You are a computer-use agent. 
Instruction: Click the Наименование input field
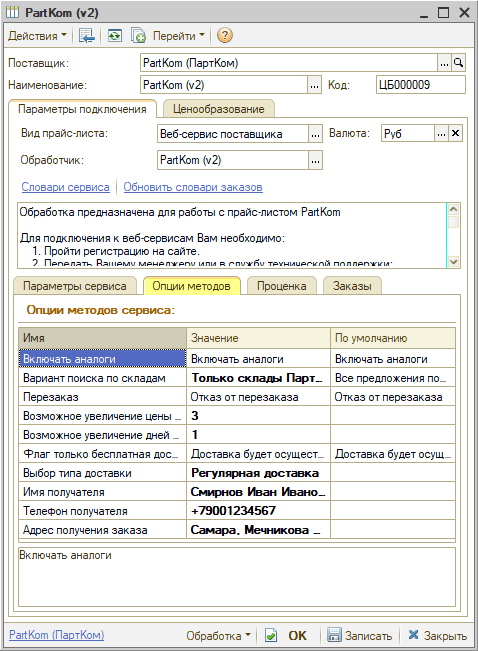click(x=224, y=85)
